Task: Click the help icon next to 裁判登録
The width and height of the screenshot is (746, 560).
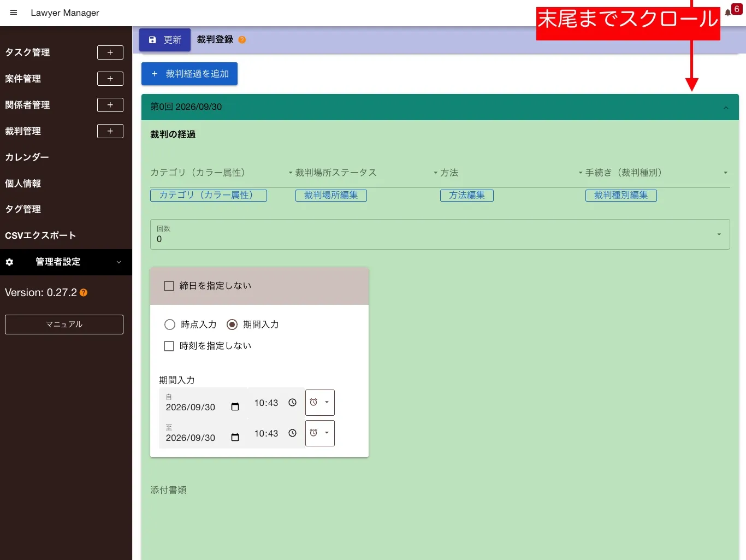Action: pyautogui.click(x=242, y=40)
